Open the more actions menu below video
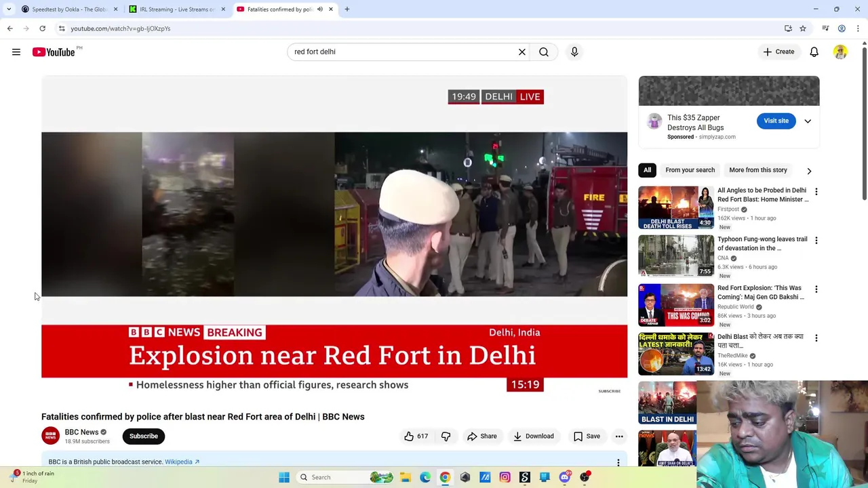 (x=619, y=436)
